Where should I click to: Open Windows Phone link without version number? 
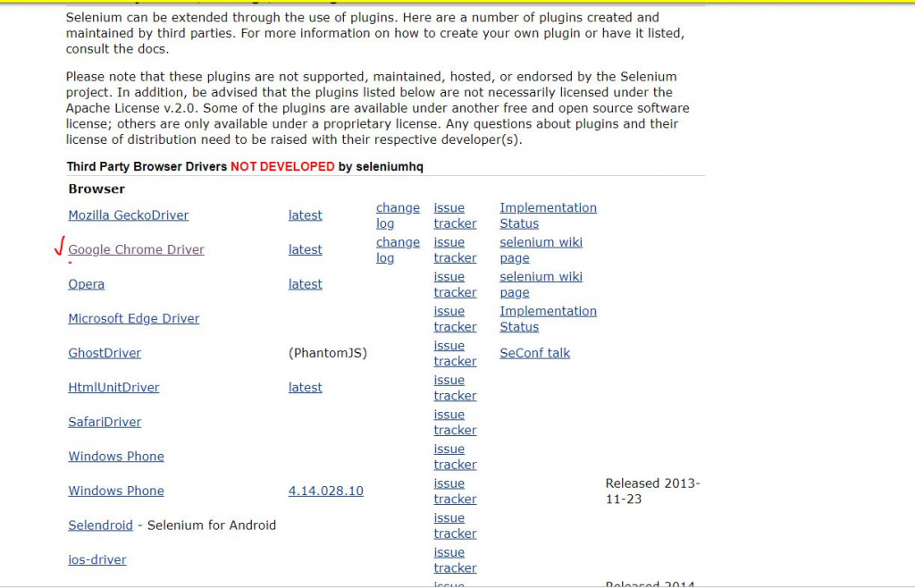116,456
